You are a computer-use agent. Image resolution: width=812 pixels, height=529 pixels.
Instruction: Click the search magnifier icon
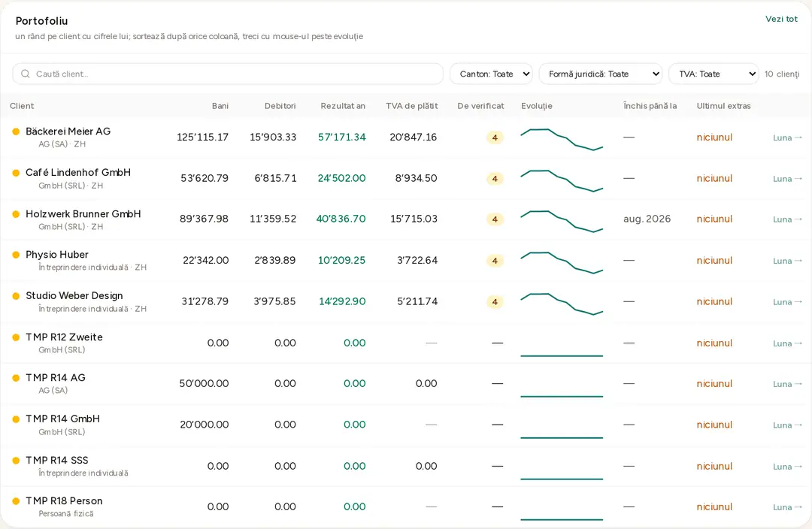[x=25, y=74]
